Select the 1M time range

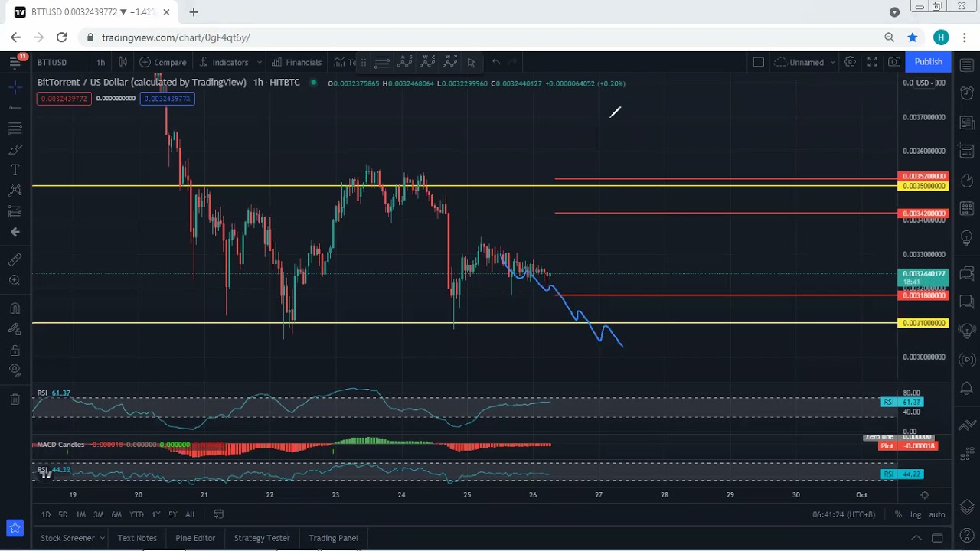point(80,514)
